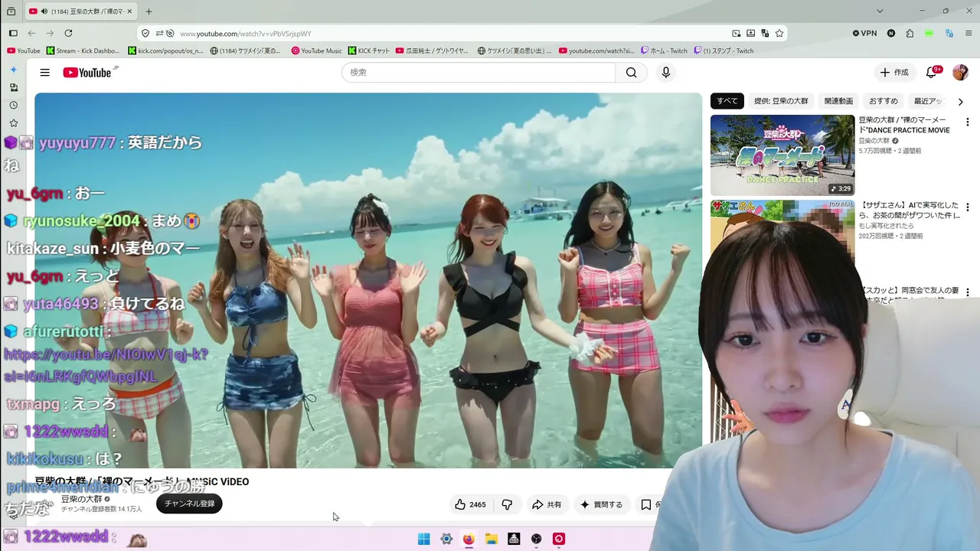Open the YouTube bookmark in bookmarks bar
The height and width of the screenshot is (551, 980).
tap(23, 51)
